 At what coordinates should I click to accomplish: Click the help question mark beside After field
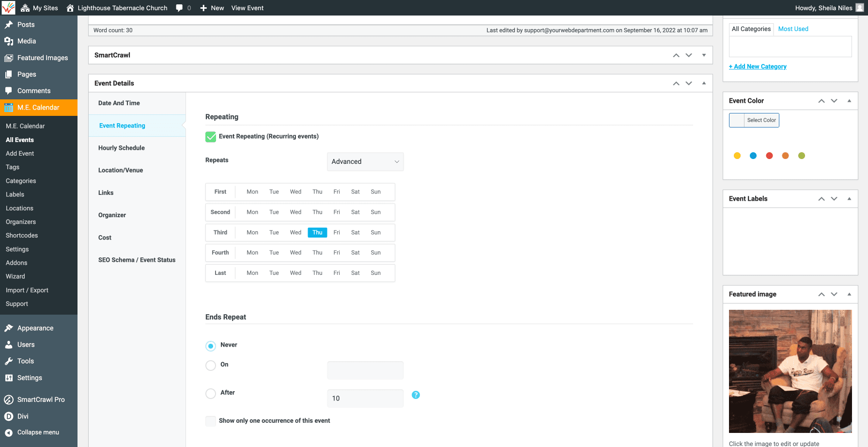tap(416, 395)
